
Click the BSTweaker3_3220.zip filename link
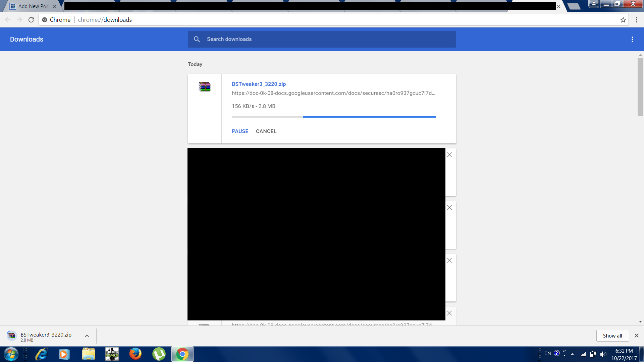pos(259,84)
